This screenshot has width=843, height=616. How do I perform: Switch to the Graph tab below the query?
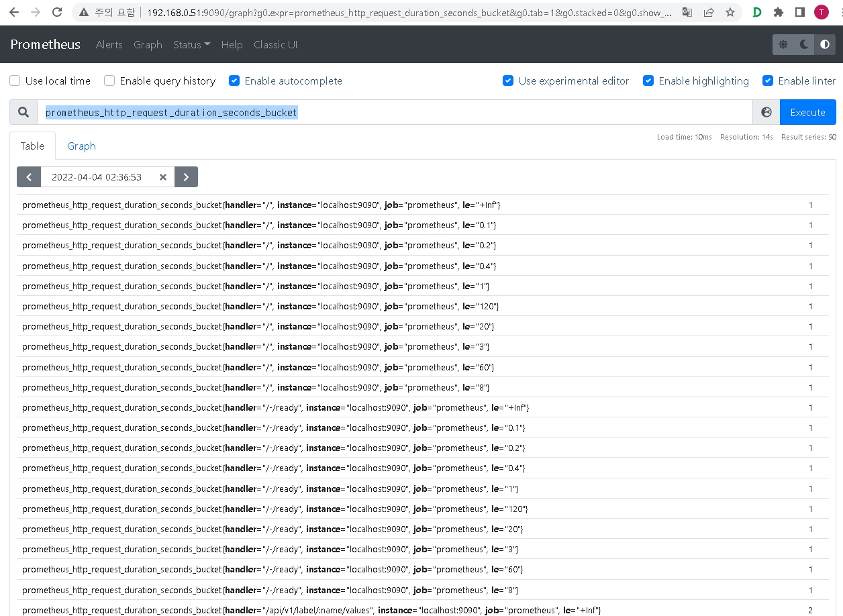(81, 146)
